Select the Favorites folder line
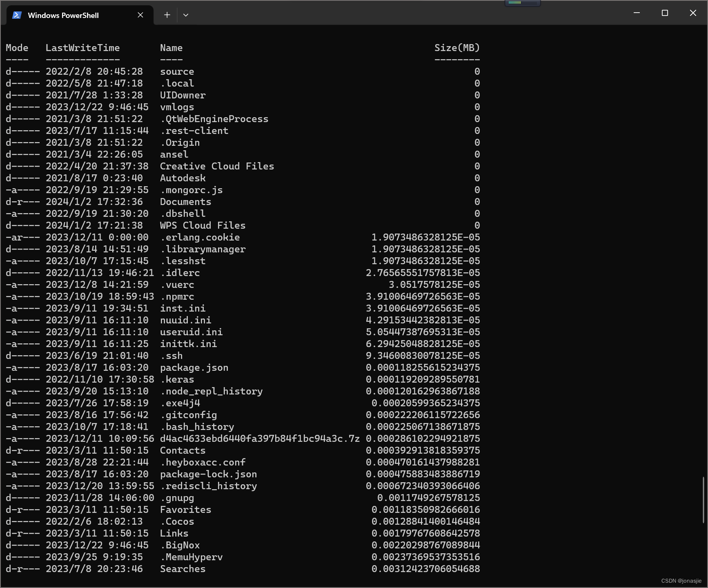 pyautogui.click(x=185, y=510)
